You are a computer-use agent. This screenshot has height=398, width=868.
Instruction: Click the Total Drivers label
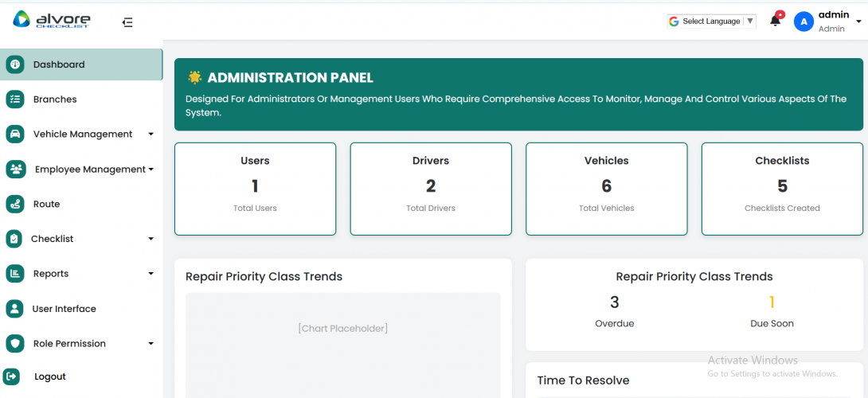(x=431, y=208)
